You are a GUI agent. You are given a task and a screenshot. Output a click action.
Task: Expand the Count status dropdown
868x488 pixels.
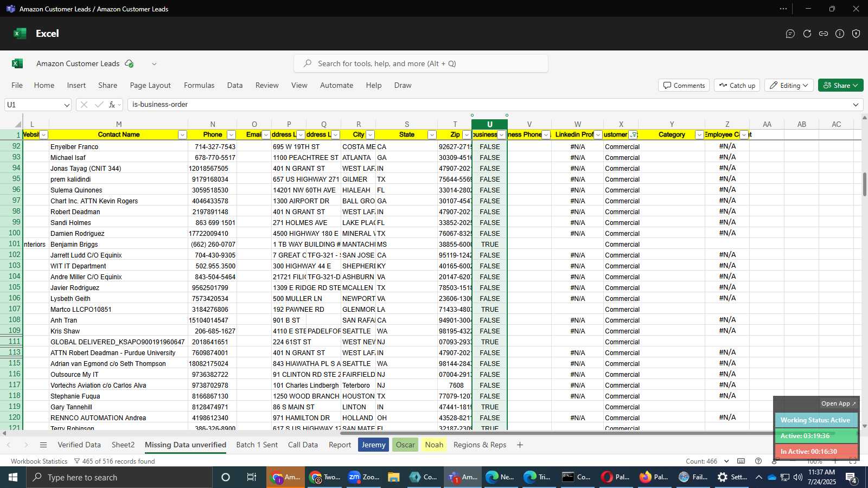[727, 461]
